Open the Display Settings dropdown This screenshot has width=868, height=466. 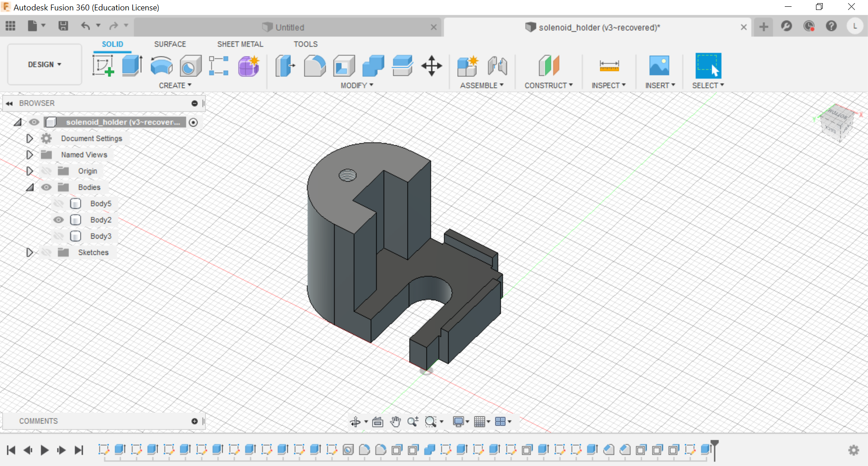[x=460, y=421]
